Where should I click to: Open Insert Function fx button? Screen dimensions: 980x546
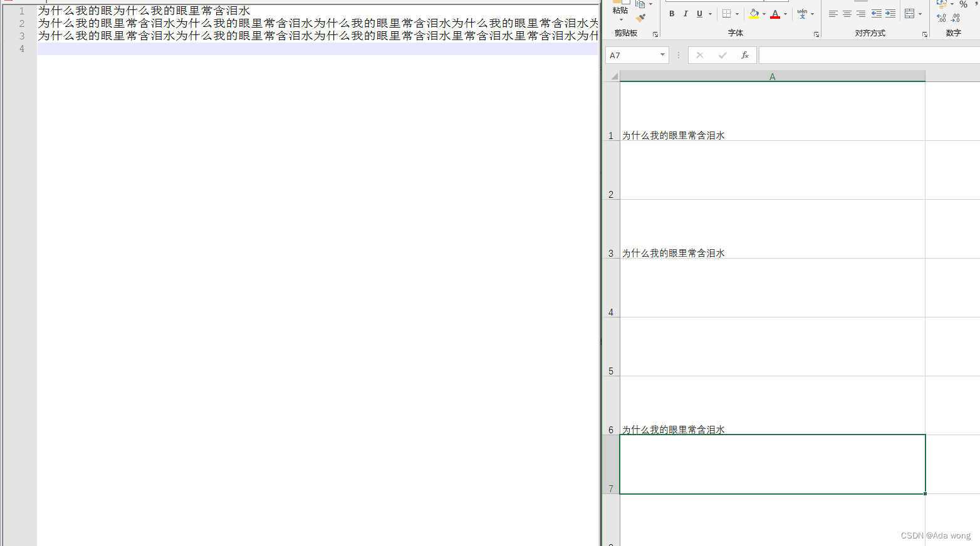click(744, 55)
